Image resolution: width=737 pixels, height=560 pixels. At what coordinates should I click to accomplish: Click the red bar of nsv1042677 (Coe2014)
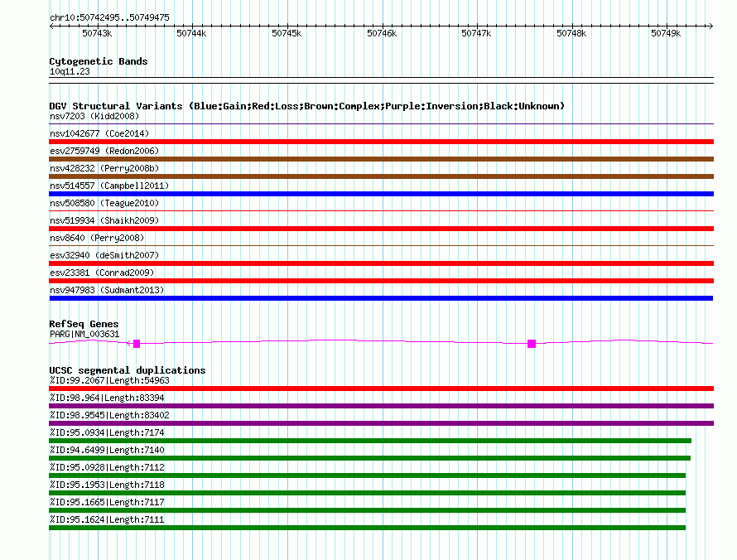pyautogui.click(x=381, y=142)
